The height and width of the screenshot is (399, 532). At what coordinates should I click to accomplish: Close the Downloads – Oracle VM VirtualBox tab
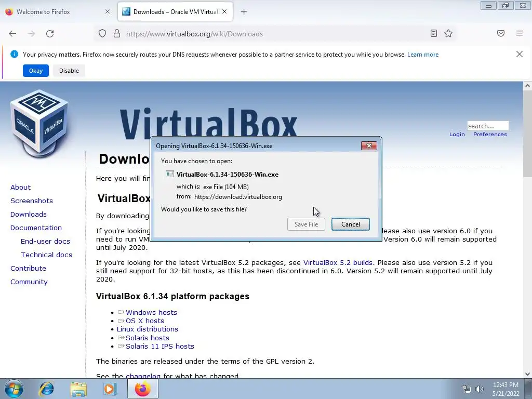click(224, 11)
